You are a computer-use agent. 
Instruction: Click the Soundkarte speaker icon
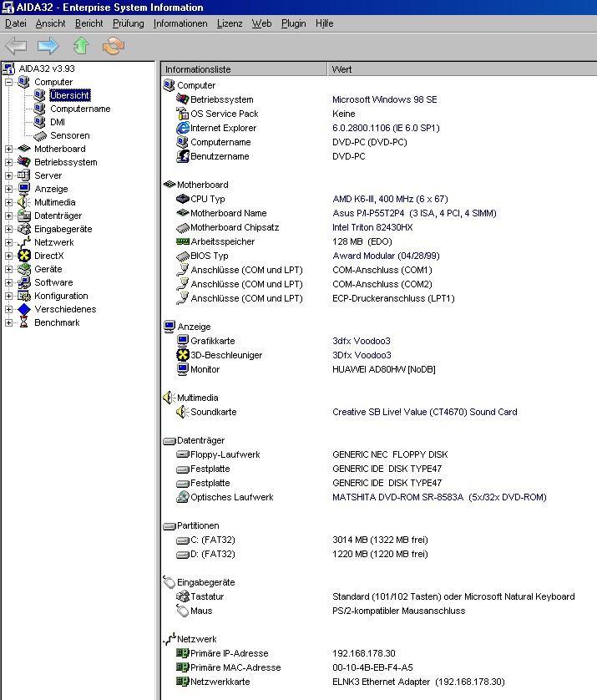click(183, 412)
